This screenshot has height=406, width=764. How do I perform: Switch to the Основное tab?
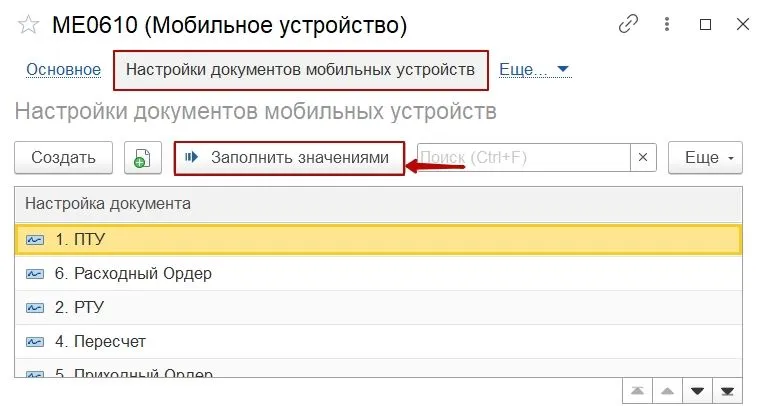pos(63,70)
